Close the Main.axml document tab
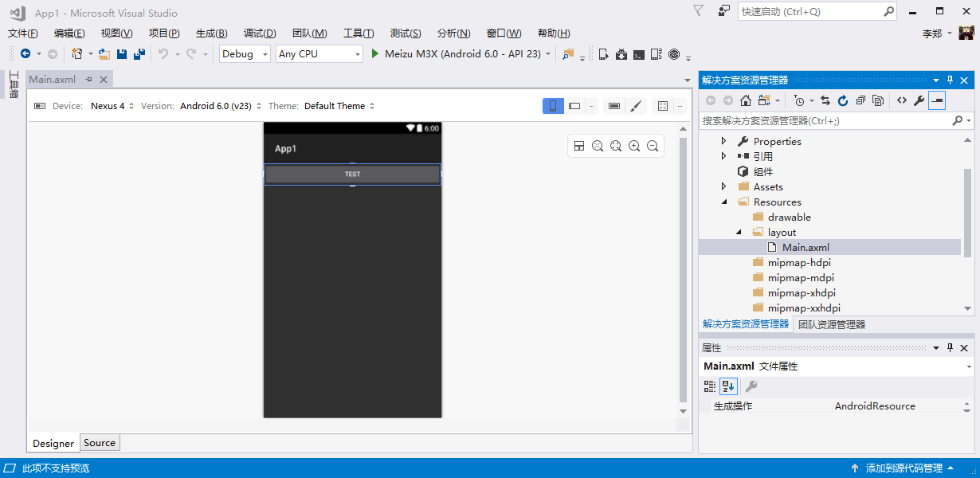Viewport: 980px width, 478px height. (x=104, y=80)
